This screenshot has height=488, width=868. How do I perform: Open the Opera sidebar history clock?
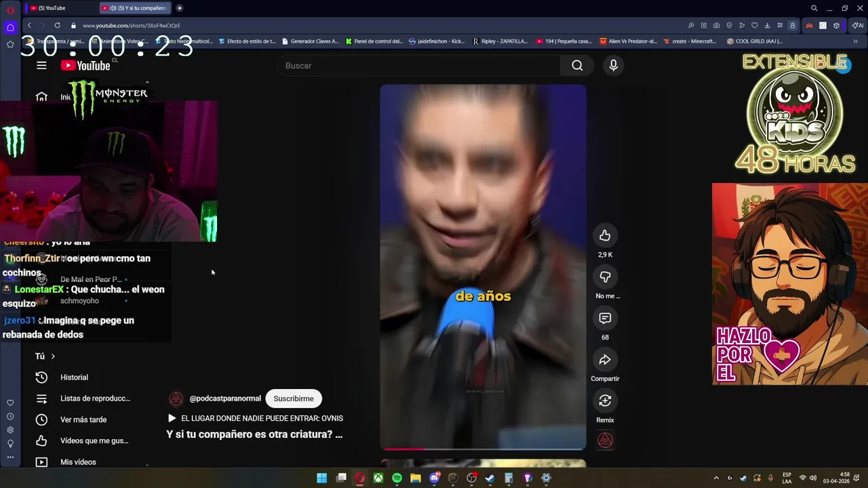point(10,416)
